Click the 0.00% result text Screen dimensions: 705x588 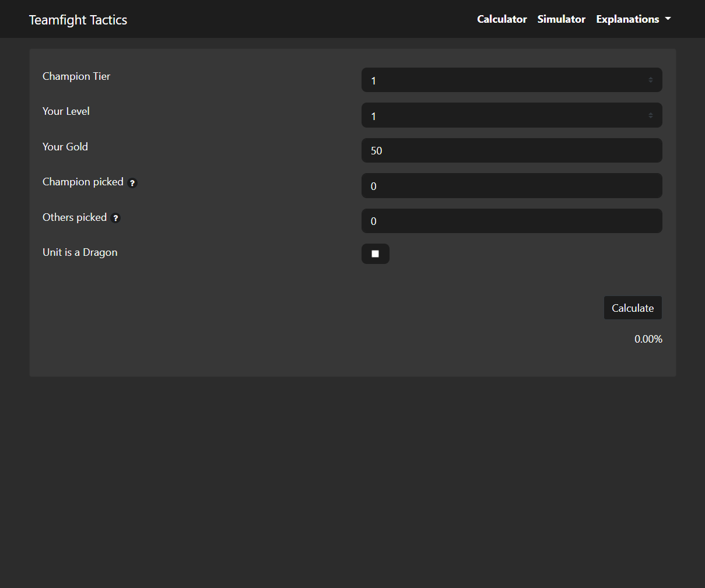tap(648, 339)
